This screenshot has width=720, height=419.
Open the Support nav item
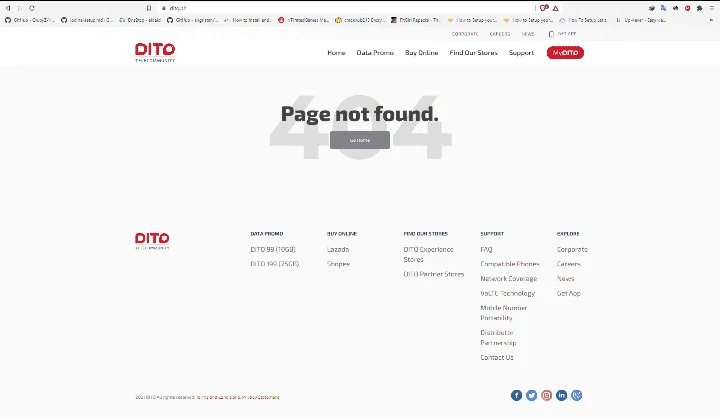[x=521, y=53]
